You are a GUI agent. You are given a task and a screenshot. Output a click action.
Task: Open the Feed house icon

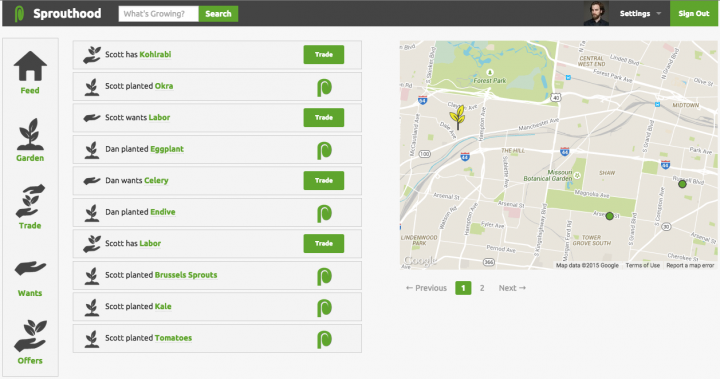pyautogui.click(x=30, y=66)
